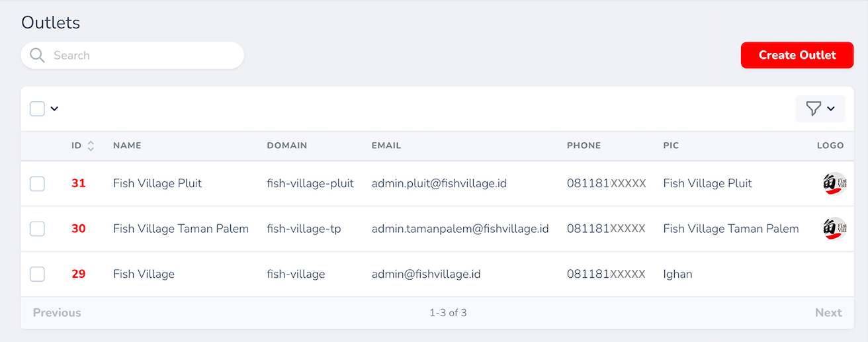Click the fish-village-pluit domain cell

[310, 183]
